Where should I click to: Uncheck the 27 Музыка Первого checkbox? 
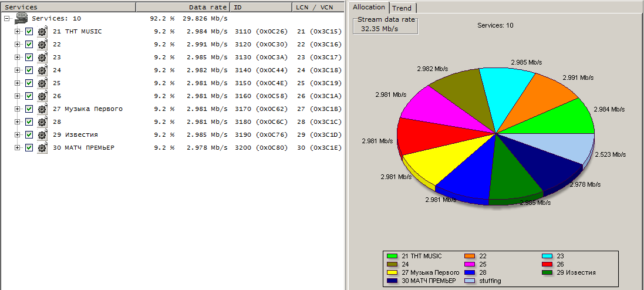[x=29, y=109]
